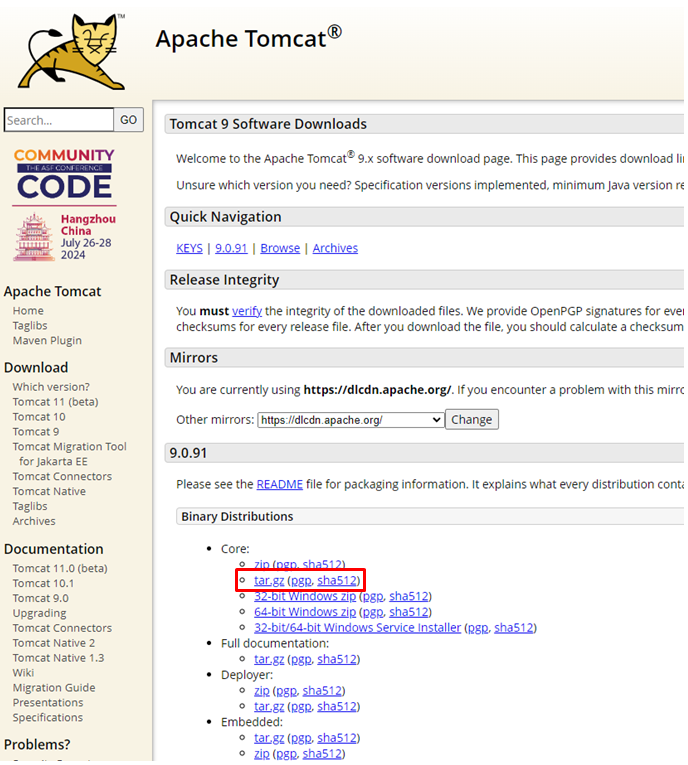Open pgp signature for 32-bit Windows zip
Screen dimensions: 688x765
373,597
